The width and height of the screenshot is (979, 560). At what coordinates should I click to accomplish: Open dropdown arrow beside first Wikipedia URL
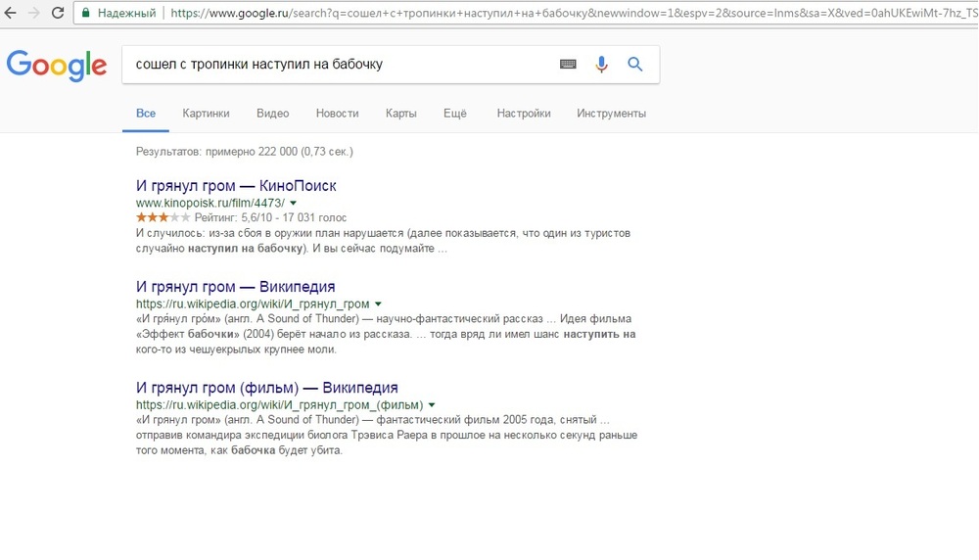point(379,304)
